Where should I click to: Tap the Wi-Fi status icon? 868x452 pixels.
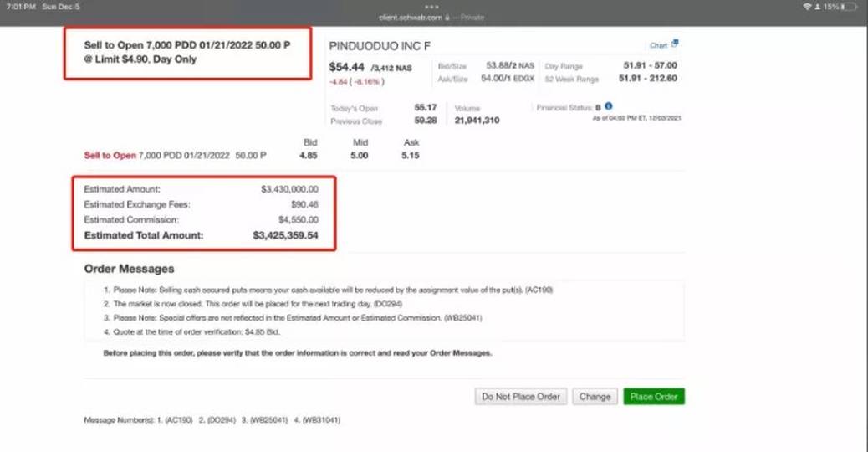807,6
